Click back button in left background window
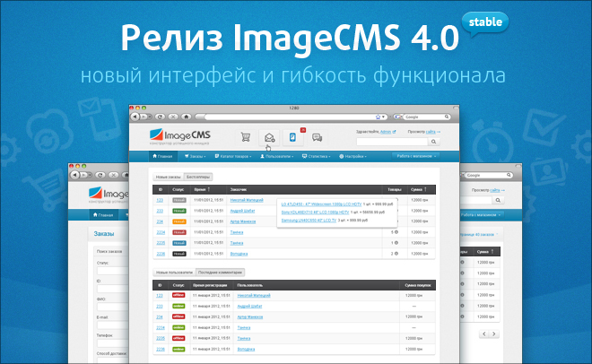This screenshot has height=364, width=592. [74, 175]
